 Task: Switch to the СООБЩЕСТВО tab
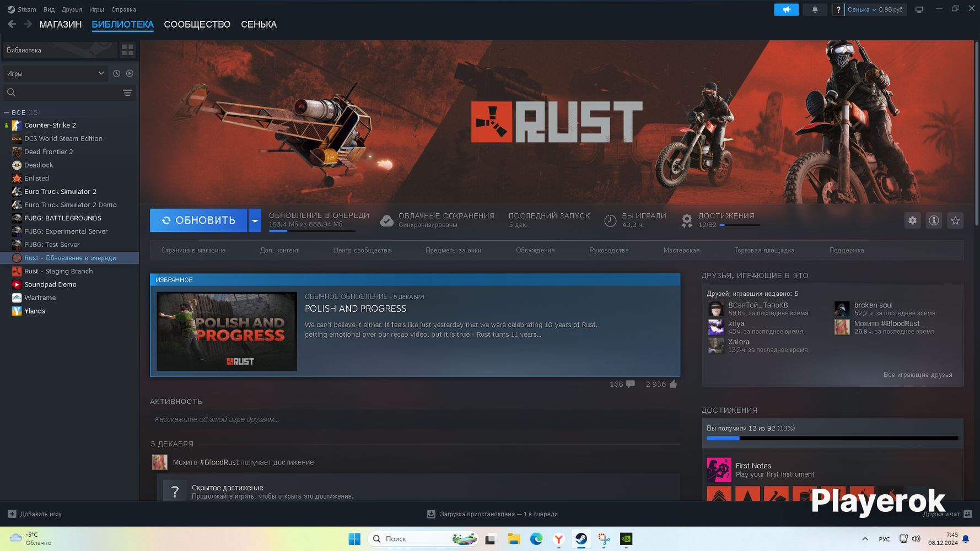pos(197,24)
